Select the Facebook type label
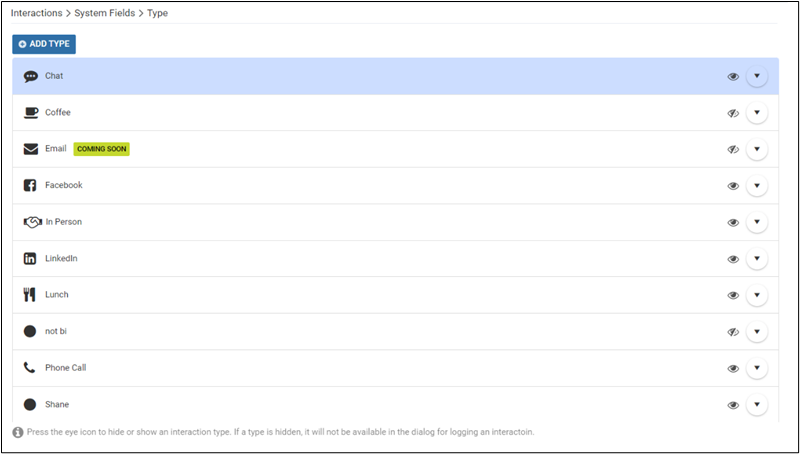 64,185
